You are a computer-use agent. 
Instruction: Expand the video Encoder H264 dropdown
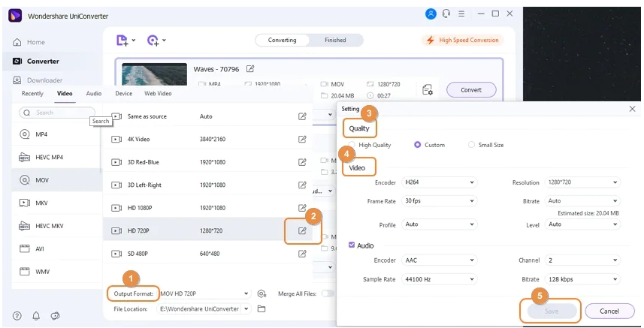440,182
